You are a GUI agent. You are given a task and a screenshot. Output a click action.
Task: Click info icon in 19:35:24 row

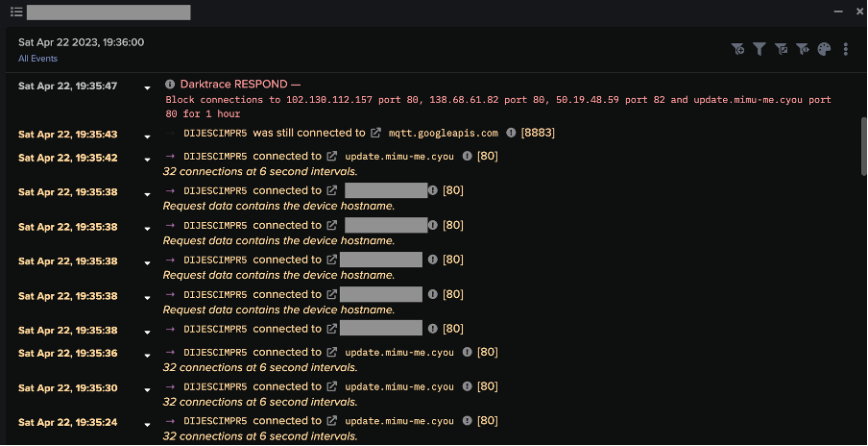[468, 421]
